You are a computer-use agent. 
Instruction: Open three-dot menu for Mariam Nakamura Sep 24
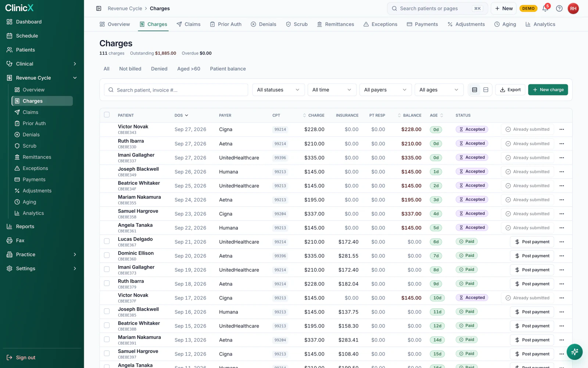click(x=562, y=200)
